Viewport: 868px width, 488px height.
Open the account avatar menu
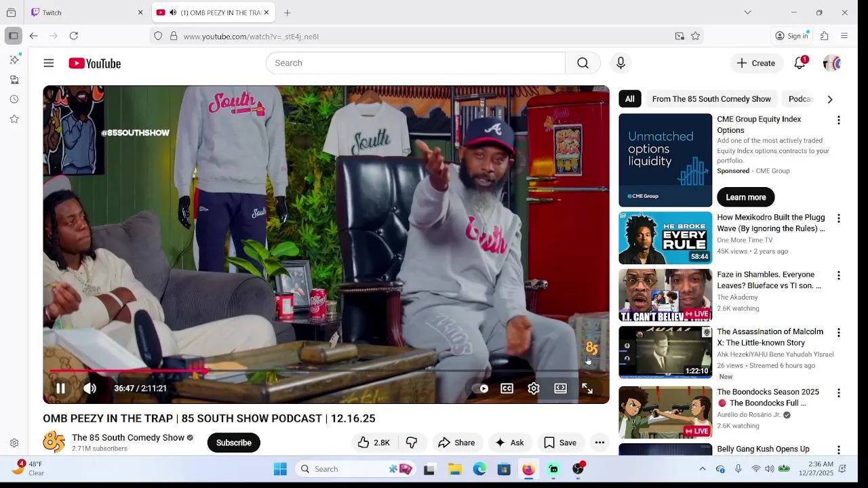832,63
